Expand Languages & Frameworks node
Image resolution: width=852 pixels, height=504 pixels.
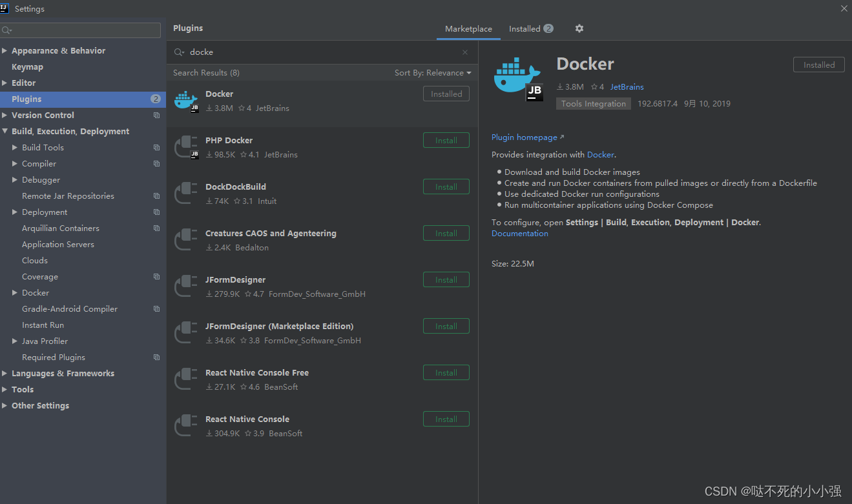(x=5, y=374)
